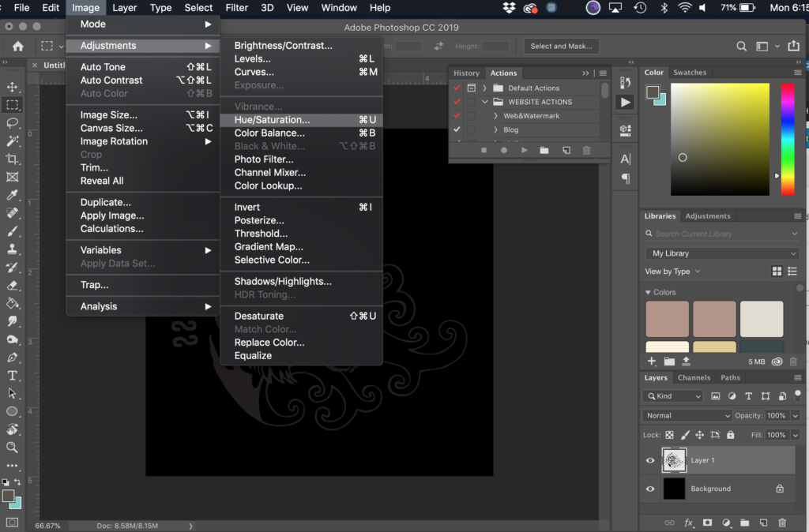Click the foreground color swatch in Color panel
Image resolution: width=809 pixels, height=532 pixels.
tap(653, 92)
